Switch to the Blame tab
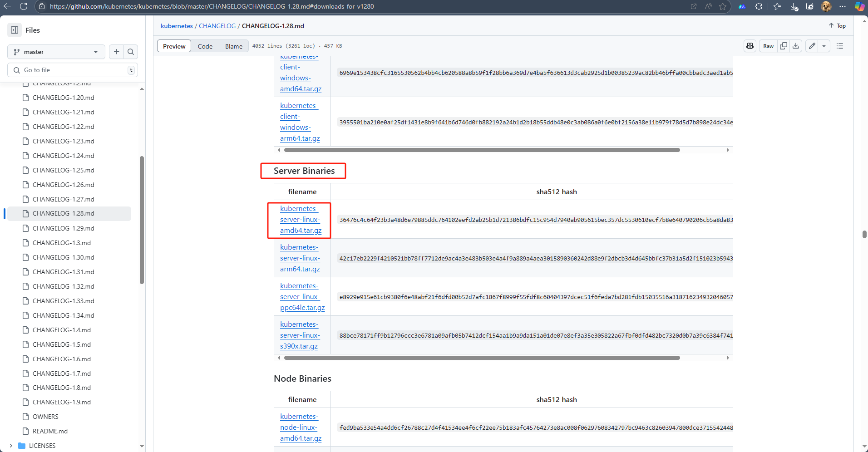 [x=234, y=46]
